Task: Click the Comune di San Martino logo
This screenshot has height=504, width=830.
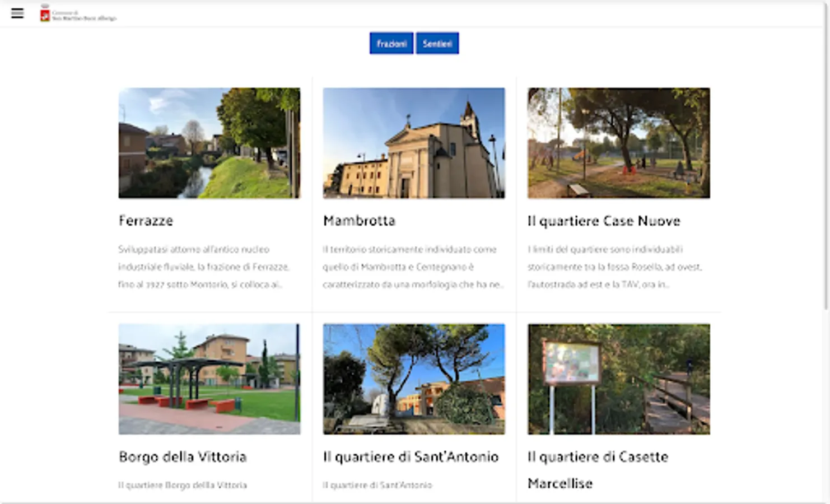Action: click(x=78, y=14)
